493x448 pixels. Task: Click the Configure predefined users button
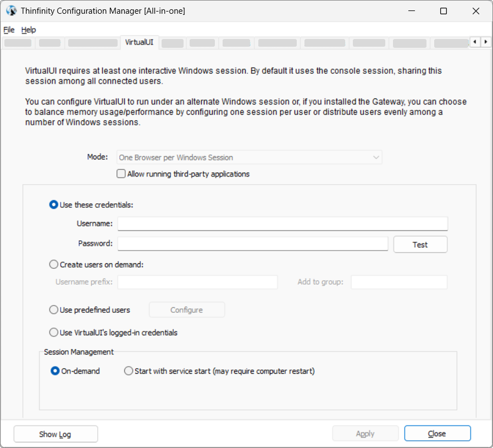coord(187,310)
